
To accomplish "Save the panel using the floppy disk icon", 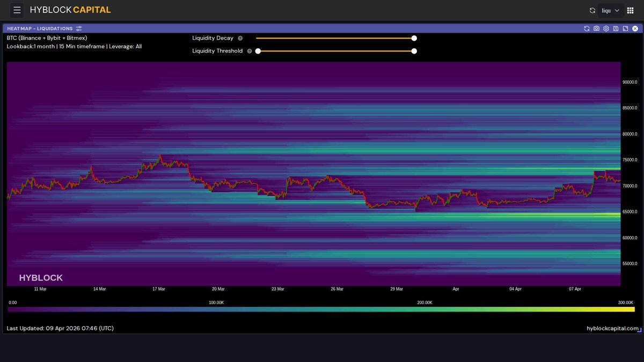I will tap(616, 28).
